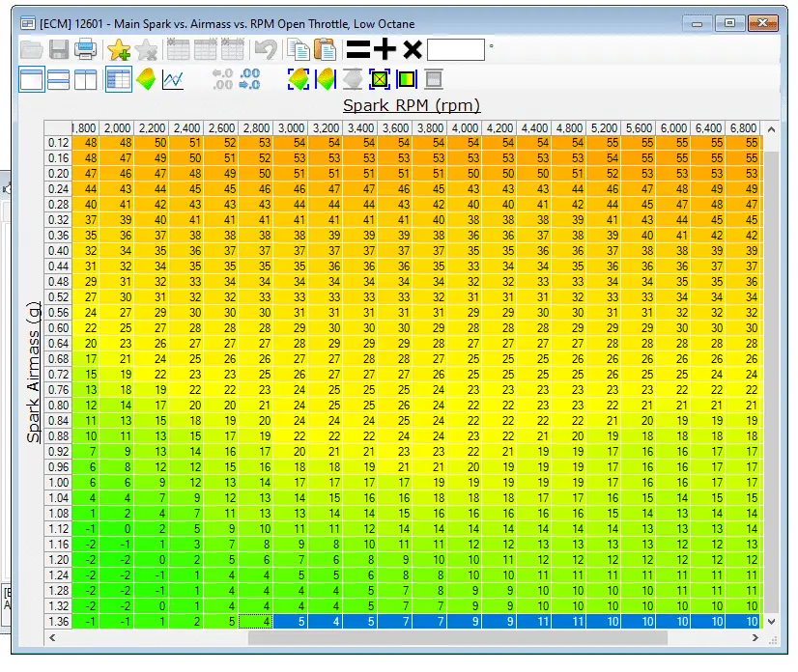Viewport: 798px width, 672px height.
Task: Switch to vertically split pane layout
Action: pos(85,79)
